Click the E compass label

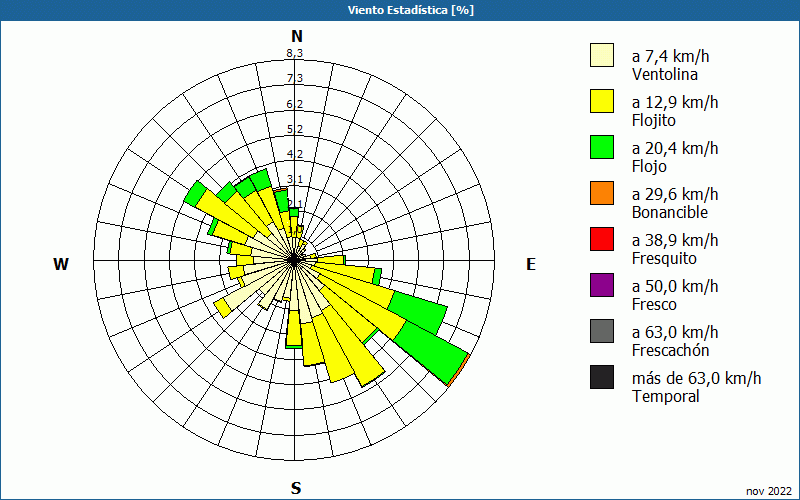point(531,264)
